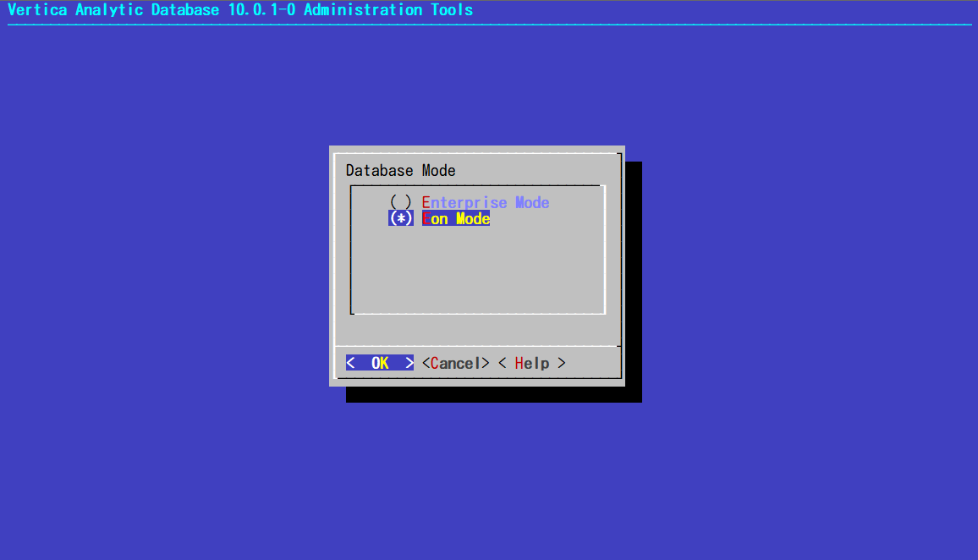Open Help for Database Mode
This screenshot has width=978, height=560.
[532, 363]
